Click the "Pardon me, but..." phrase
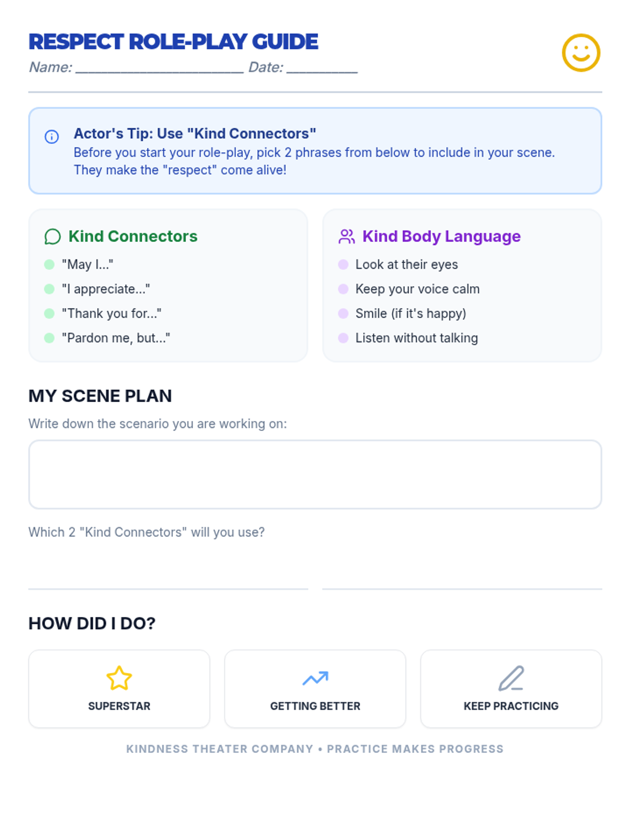This screenshot has height=840, width=630. (x=116, y=338)
